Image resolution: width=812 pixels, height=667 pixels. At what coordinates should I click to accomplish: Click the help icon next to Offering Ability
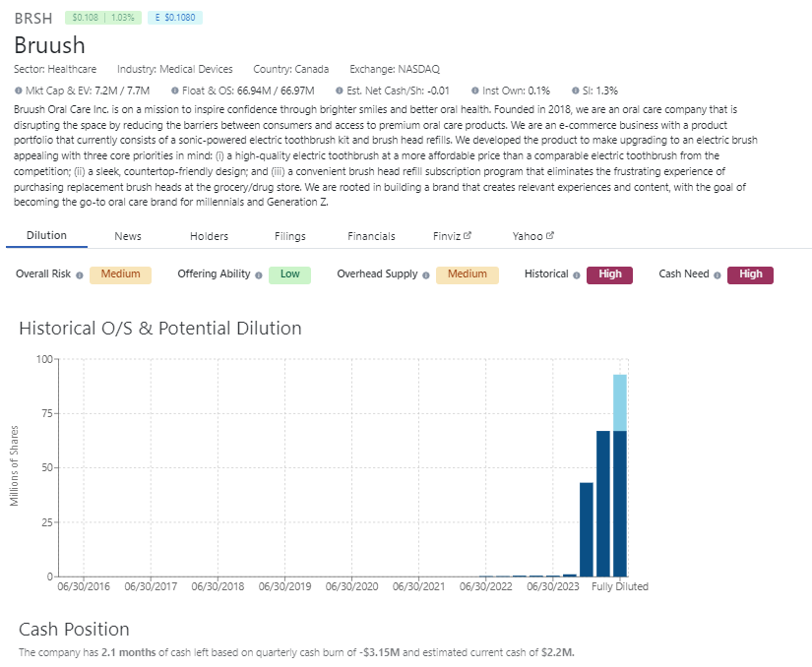point(259,275)
